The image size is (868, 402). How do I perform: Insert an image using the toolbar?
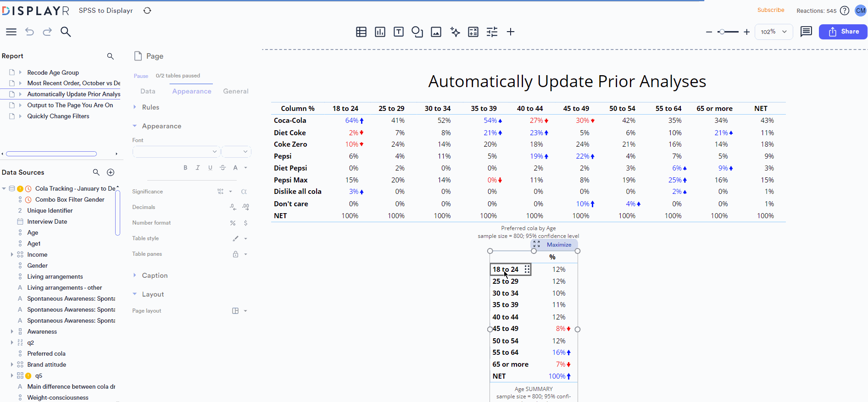point(436,32)
